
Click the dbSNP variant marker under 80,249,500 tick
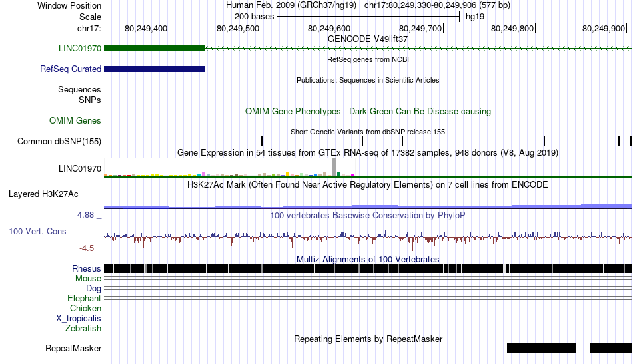(262, 141)
